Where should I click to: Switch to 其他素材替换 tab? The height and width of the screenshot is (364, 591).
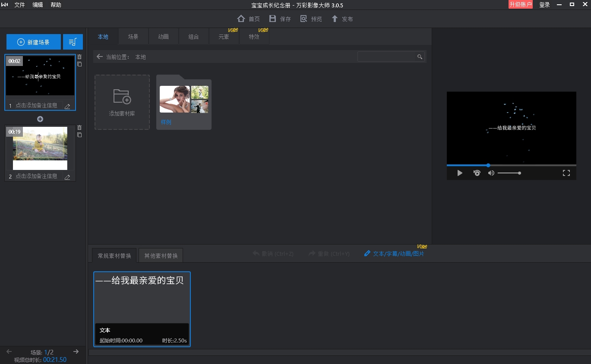[161, 255]
